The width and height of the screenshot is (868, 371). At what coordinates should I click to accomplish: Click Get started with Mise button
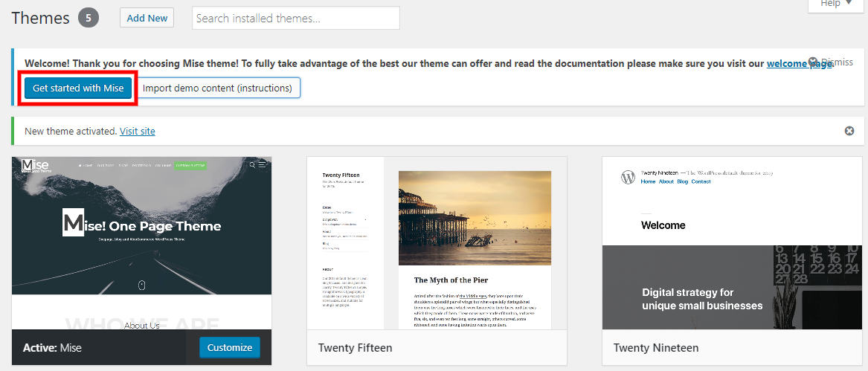(x=78, y=88)
